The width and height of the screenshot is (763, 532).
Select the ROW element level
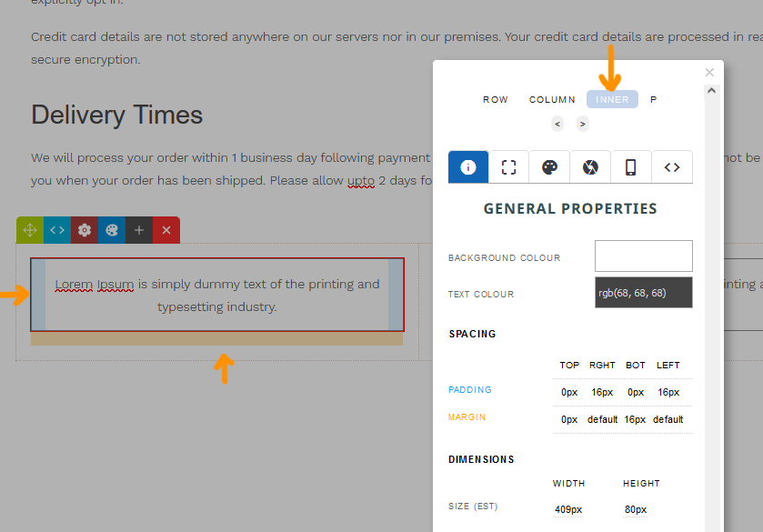[x=496, y=100]
